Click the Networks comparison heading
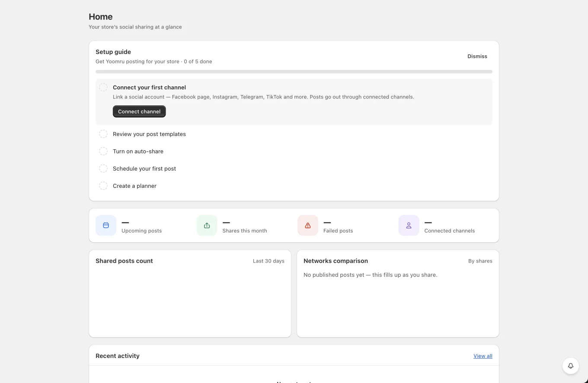This screenshot has height=383, width=588. pyautogui.click(x=336, y=261)
